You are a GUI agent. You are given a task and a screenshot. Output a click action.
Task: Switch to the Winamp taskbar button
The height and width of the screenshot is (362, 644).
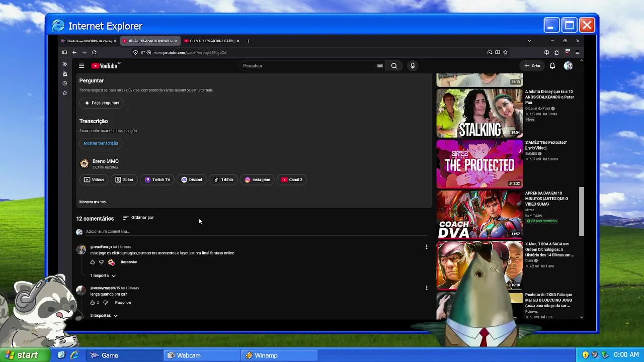coord(279,355)
